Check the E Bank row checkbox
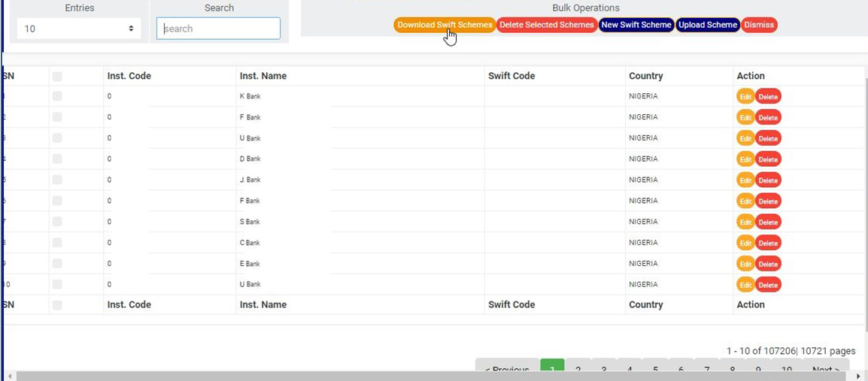 [x=58, y=264]
